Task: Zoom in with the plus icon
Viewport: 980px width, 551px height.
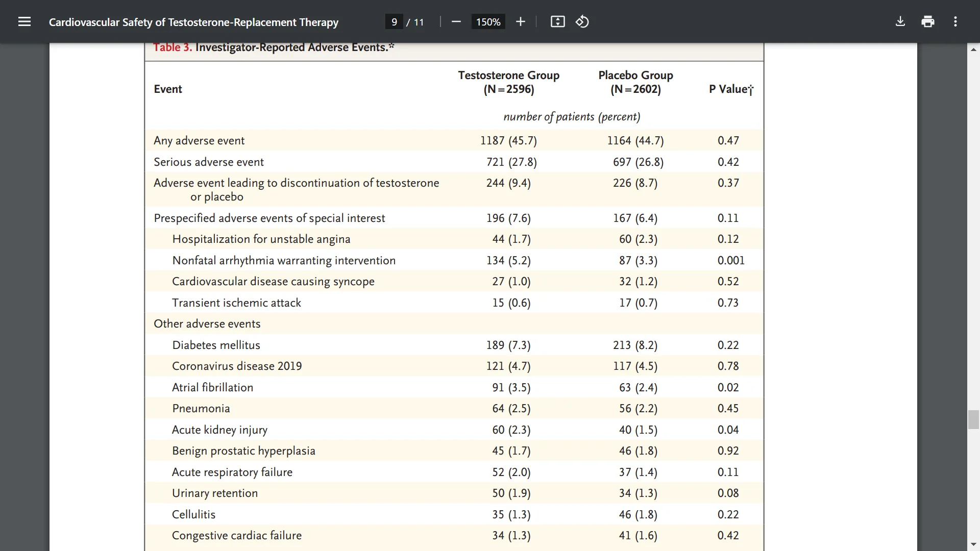Action: pyautogui.click(x=521, y=21)
